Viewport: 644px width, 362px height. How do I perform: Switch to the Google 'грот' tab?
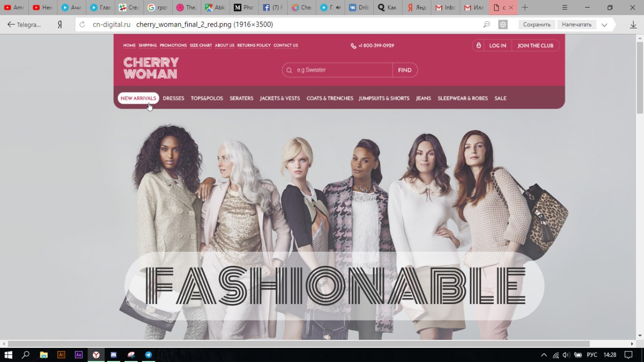pyautogui.click(x=158, y=8)
